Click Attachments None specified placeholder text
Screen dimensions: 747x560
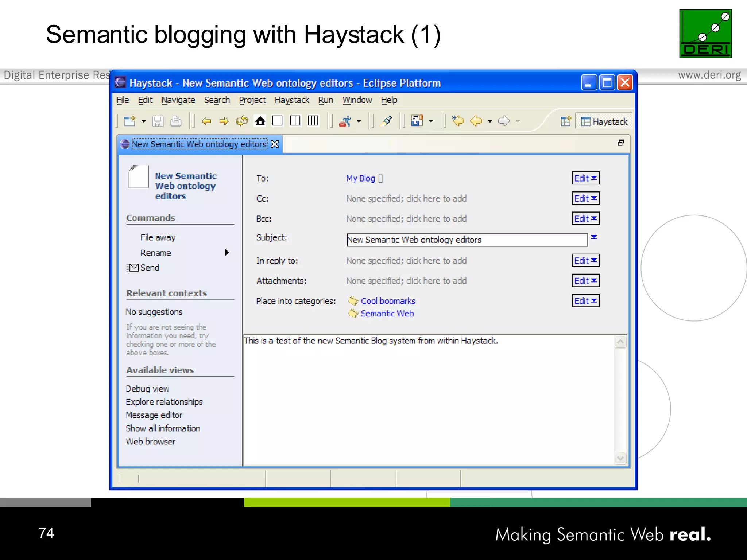tap(406, 281)
